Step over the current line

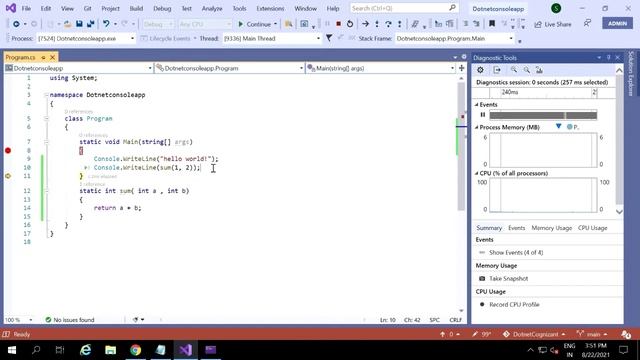click(388, 24)
